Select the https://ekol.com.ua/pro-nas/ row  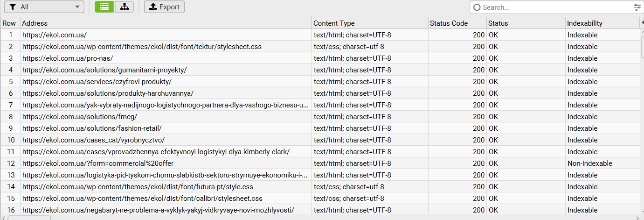[x=320, y=58]
